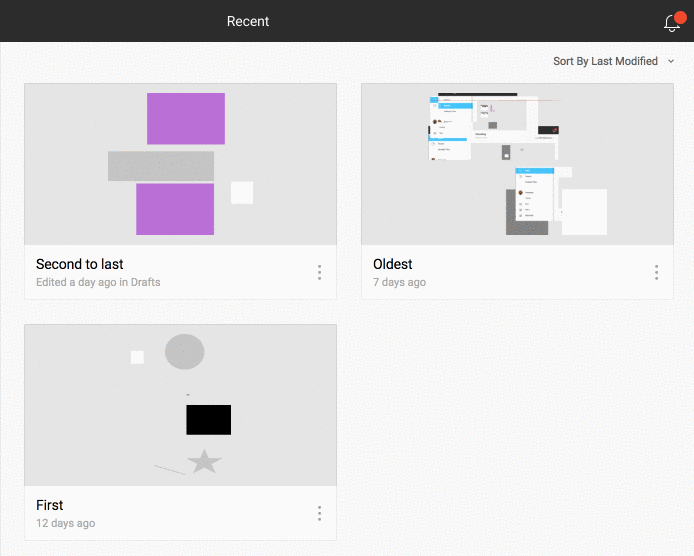Click the 12 days ago timestamp
Image resolution: width=694 pixels, height=556 pixels.
pos(66,523)
